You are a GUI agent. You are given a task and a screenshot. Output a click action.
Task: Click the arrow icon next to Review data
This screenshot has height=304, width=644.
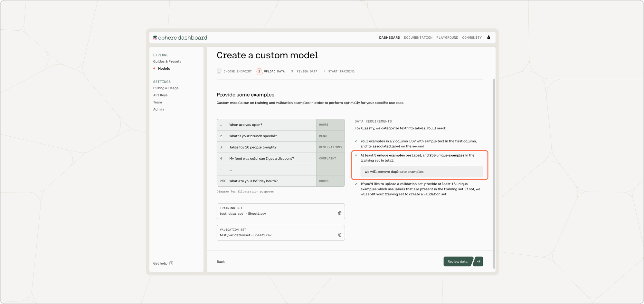click(x=478, y=261)
